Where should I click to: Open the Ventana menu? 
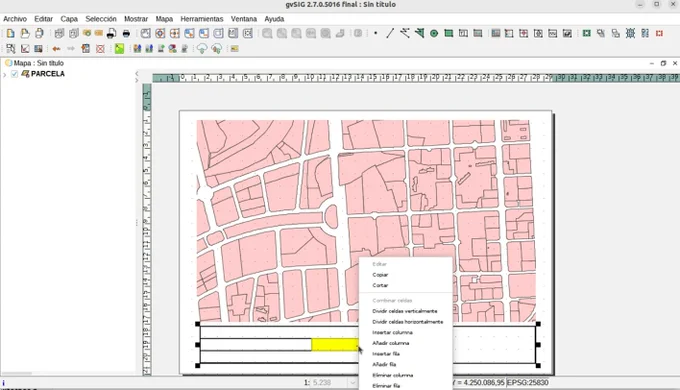tap(243, 19)
